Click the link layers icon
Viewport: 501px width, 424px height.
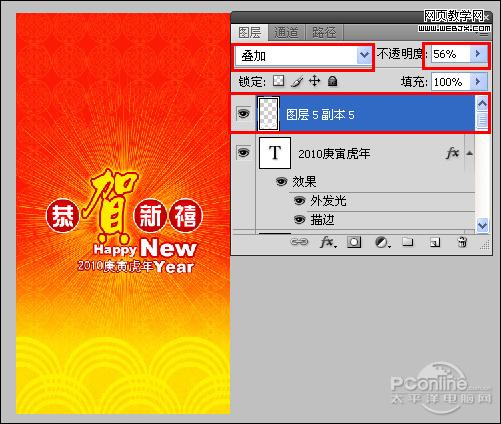pyautogui.click(x=299, y=242)
